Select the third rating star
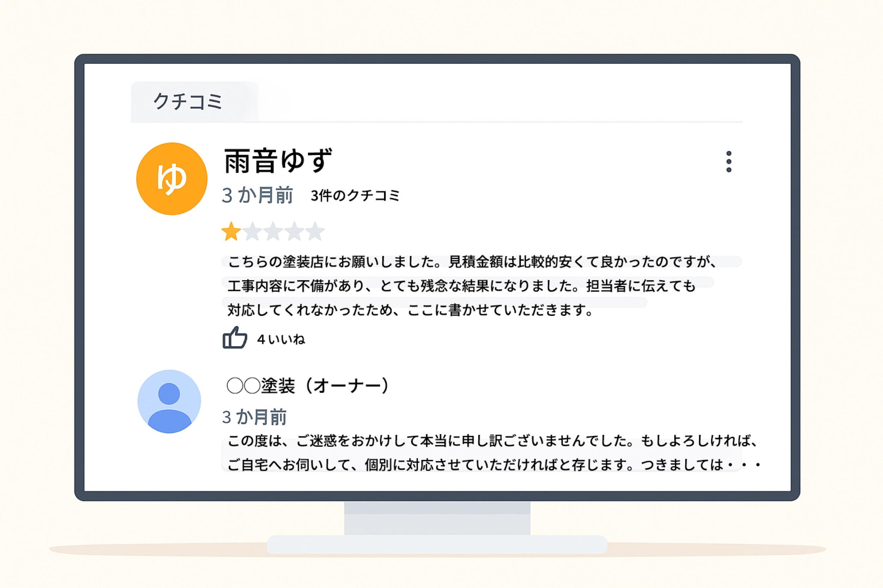The width and height of the screenshot is (883, 588). click(273, 232)
